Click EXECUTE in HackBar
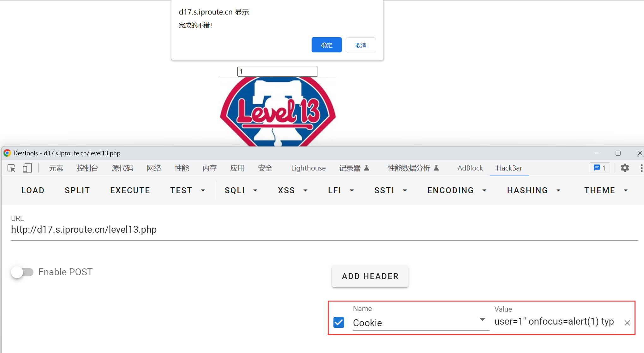 (130, 190)
